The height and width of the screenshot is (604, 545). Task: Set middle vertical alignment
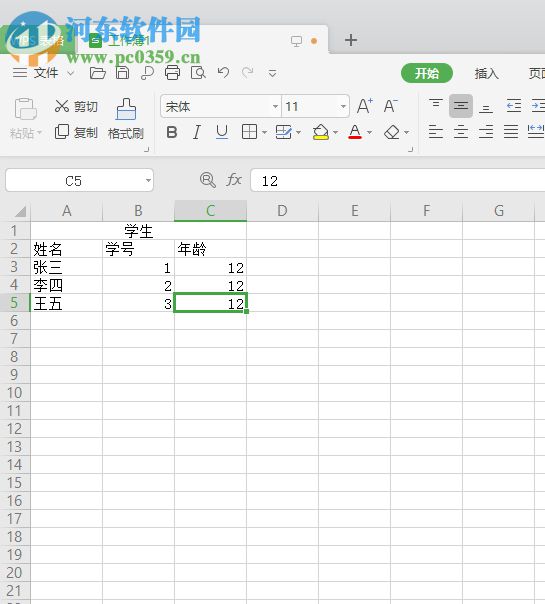(461, 106)
